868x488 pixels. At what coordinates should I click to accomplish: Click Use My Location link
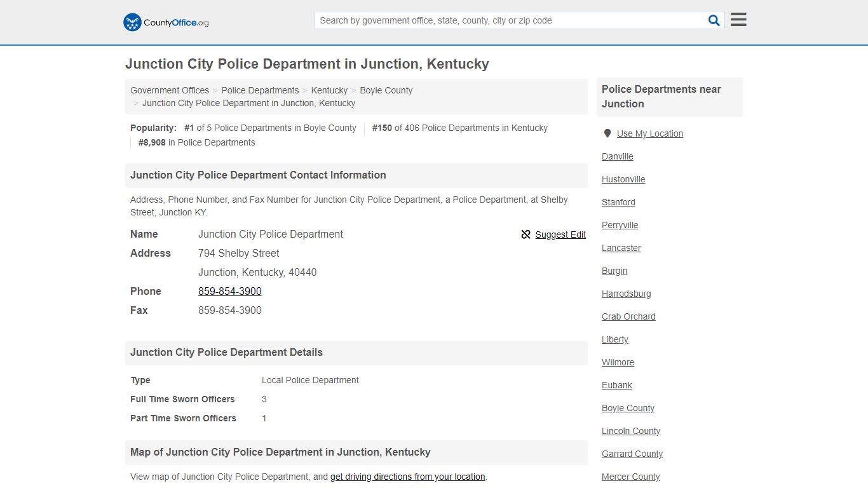coord(650,133)
